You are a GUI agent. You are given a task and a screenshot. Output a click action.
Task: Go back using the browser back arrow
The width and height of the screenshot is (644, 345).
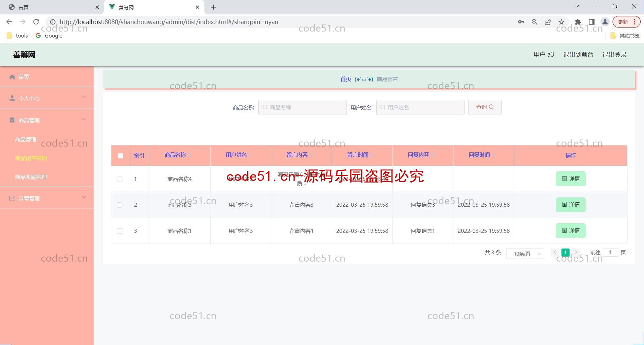(9, 22)
